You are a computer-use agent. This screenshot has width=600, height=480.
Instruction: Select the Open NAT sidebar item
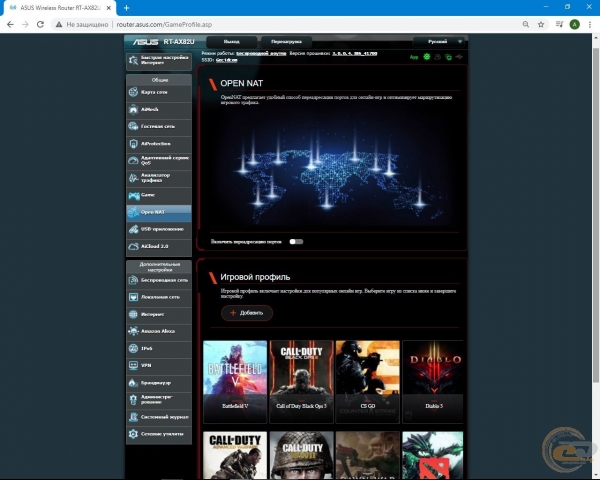coord(159,212)
